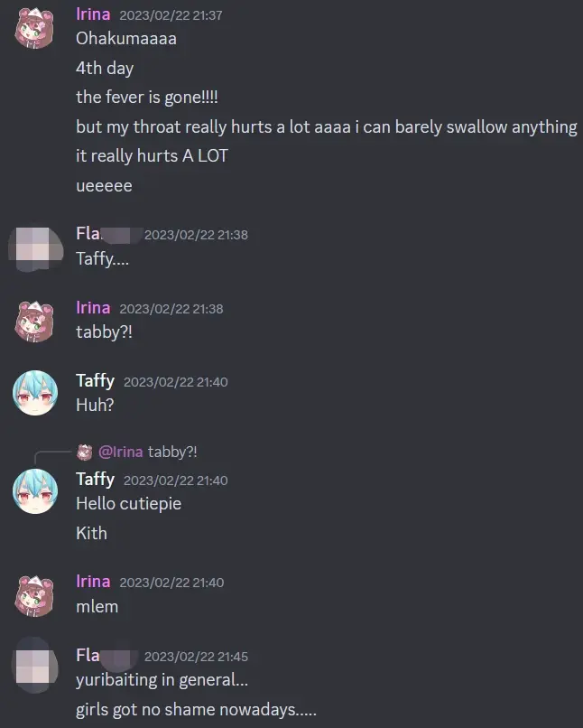This screenshot has height=728, width=583.
Task: Select the "Kith" message line
Action: click(x=91, y=533)
